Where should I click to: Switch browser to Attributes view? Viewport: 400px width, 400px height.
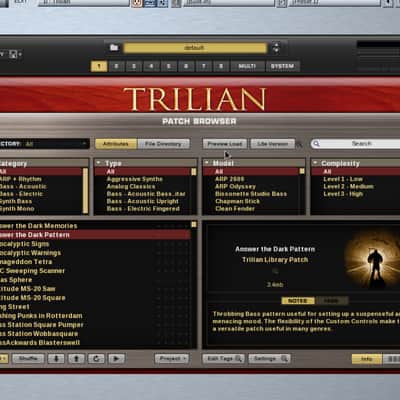click(116, 144)
